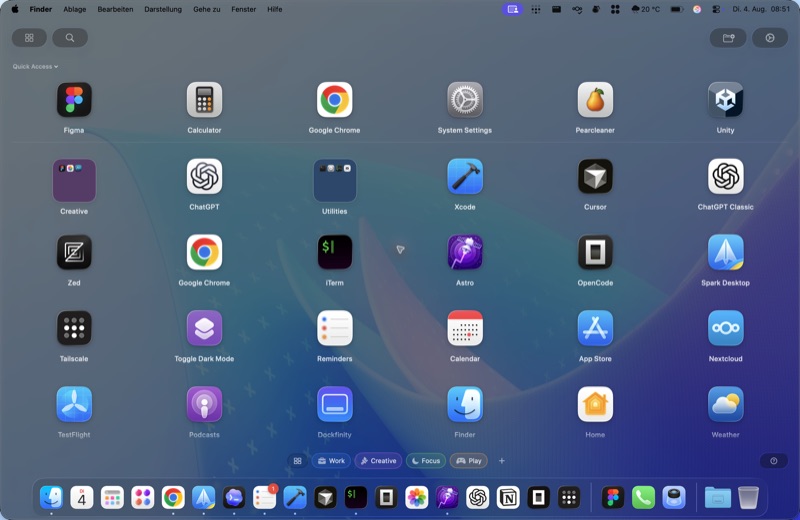Open the Utilities folder
This screenshot has width=800, height=520.
point(335,180)
